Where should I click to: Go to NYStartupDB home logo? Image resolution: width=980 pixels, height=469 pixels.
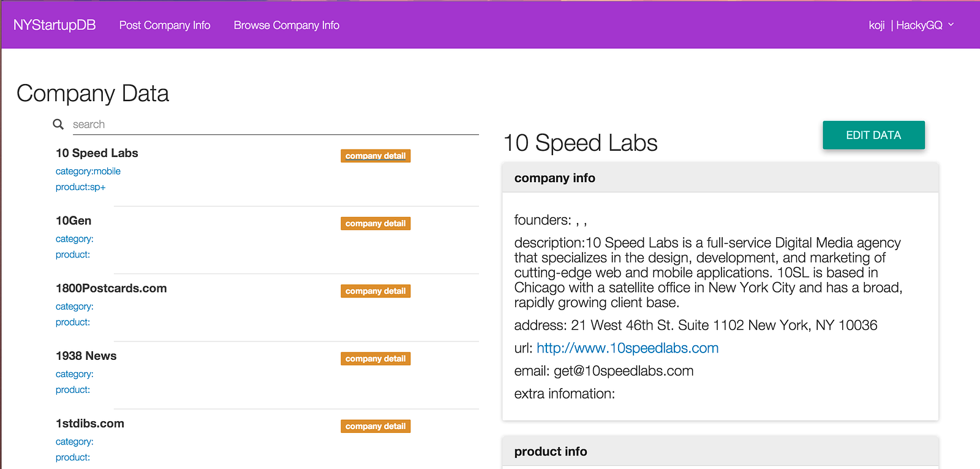click(55, 25)
